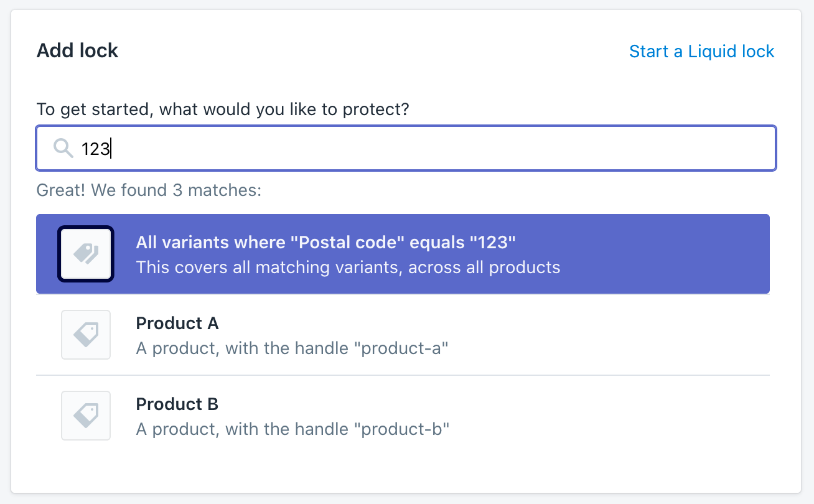Click "This covers all matching variants" subtitle
Image resolution: width=814 pixels, height=504 pixels.
(348, 268)
